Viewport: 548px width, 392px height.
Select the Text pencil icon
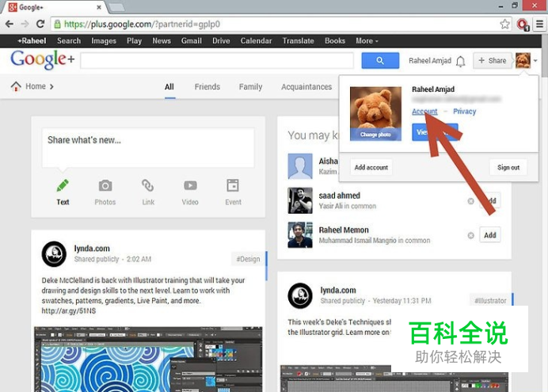point(63,185)
